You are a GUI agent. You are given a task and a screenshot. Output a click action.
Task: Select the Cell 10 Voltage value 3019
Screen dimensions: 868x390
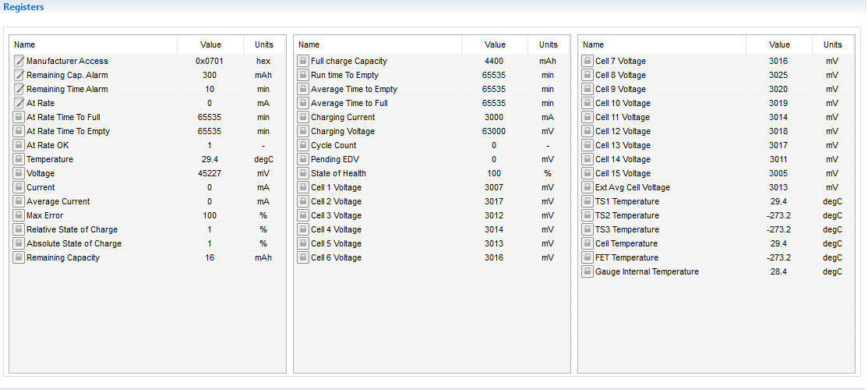coord(778,103)
